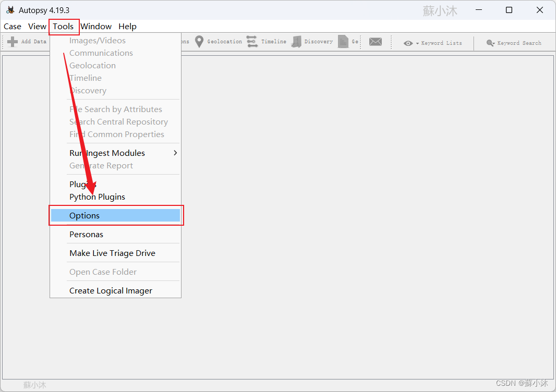Expand the Keyword Lists dropdown arrow
The width and height of the screenshot is (556, 392).
(417, 43)
